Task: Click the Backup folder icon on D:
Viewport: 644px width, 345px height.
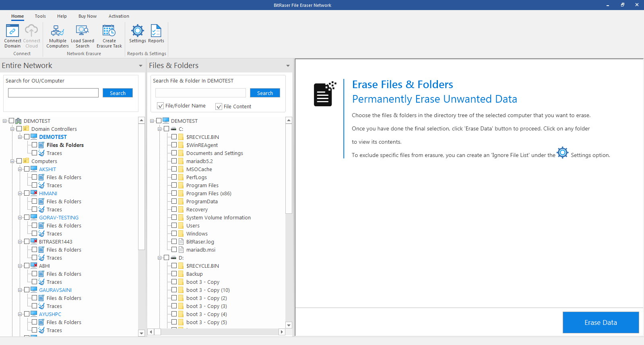Action: (x=181, y=274)
